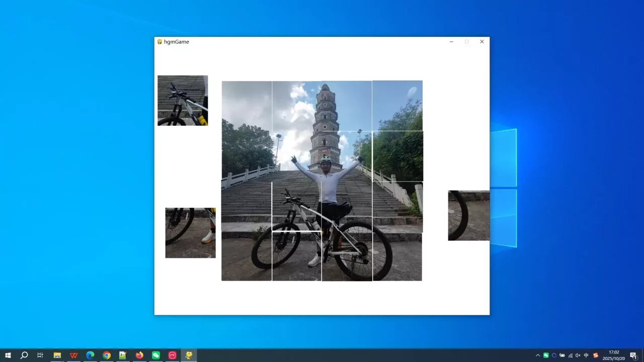
Task: Pick the loose wheel piece at the window's right edge
Action: pyautogui.click(x=468, y=215)
